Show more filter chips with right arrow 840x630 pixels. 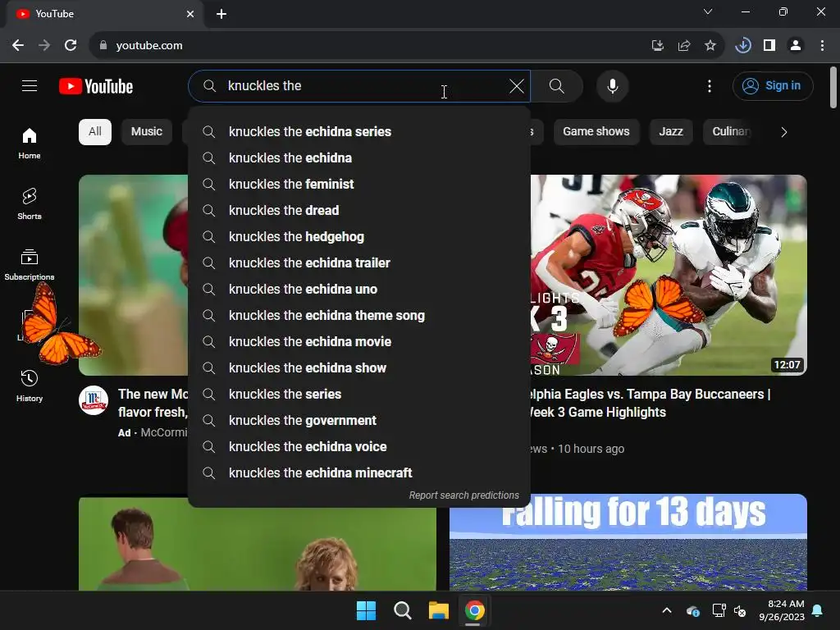point(783,132)
